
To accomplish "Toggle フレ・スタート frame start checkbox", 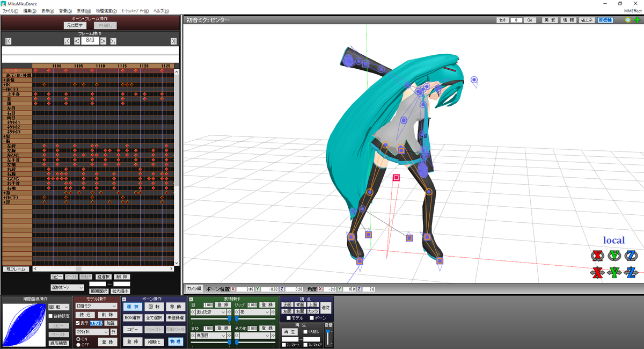I will click(284, 345).
